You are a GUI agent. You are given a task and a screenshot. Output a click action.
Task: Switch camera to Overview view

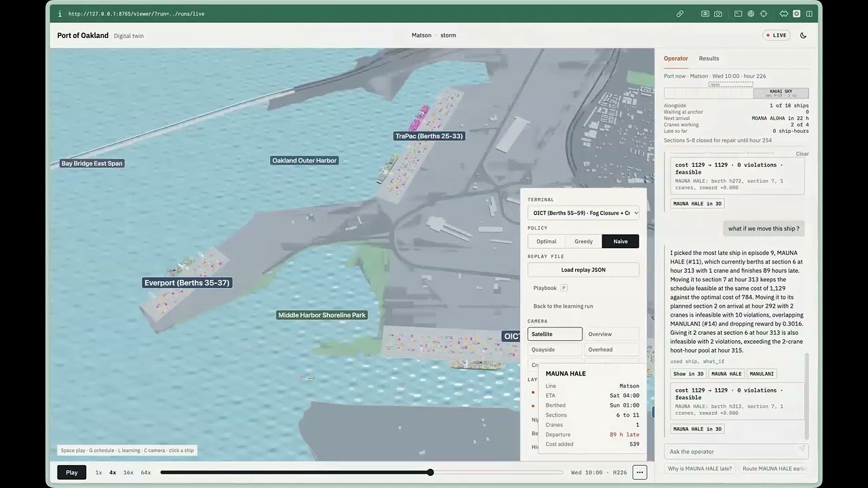click(611, 334)
